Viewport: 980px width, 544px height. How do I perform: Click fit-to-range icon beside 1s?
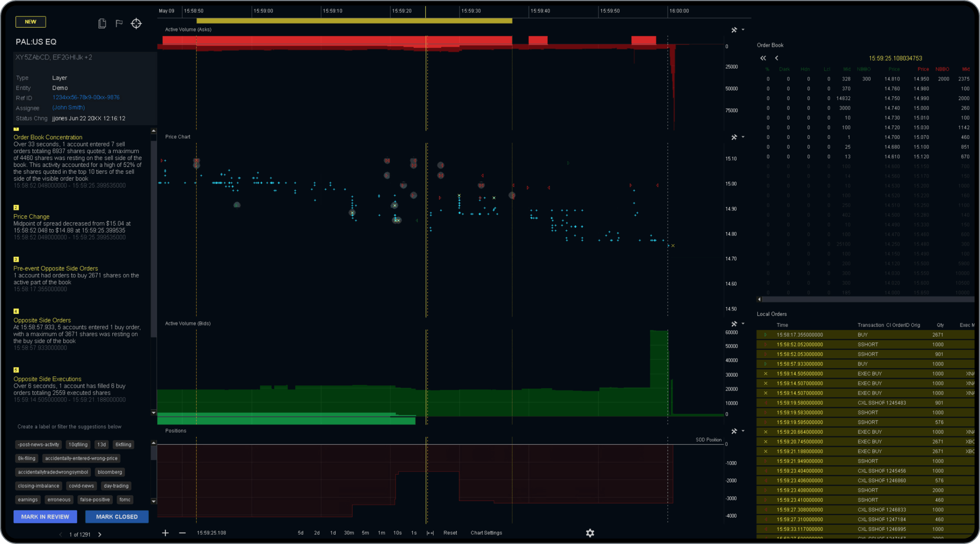(430, 533)
